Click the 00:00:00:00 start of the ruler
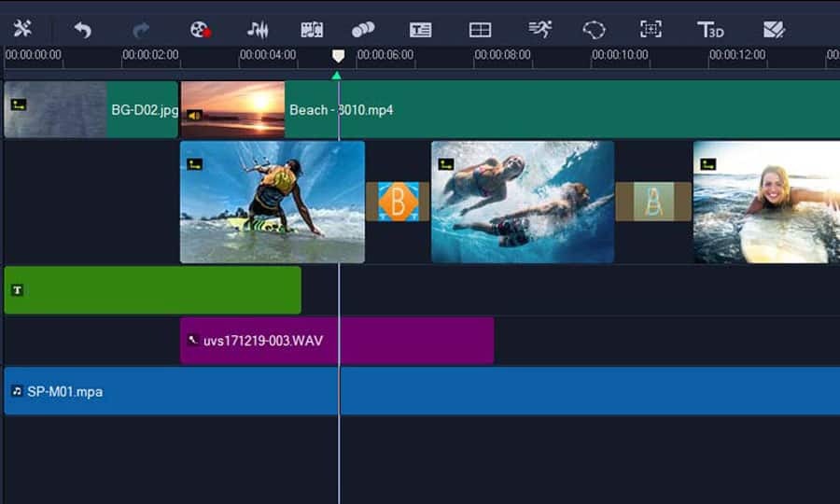 [33, 55]
